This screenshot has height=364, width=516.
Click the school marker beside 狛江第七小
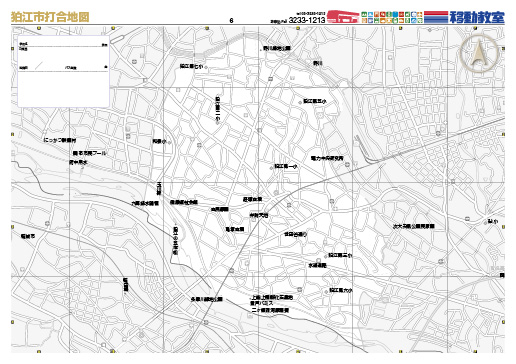[x=206, y=67]
